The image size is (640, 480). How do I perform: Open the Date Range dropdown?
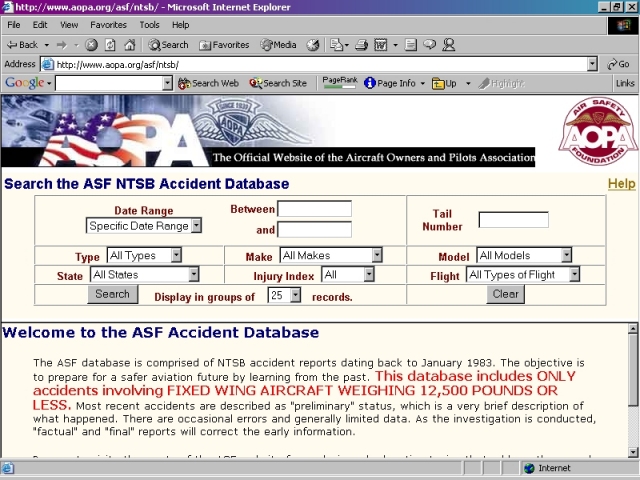(x=144, y=225)
